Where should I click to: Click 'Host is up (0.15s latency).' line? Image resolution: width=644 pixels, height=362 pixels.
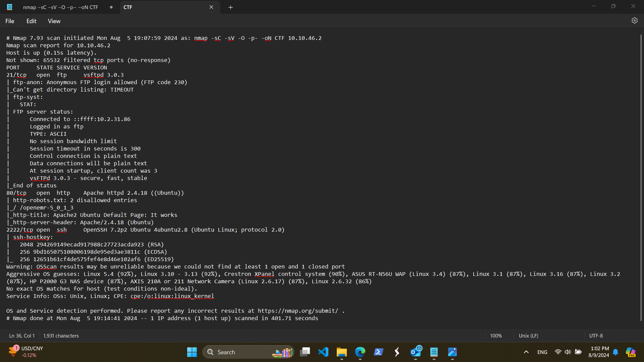(x=51, y=53)
